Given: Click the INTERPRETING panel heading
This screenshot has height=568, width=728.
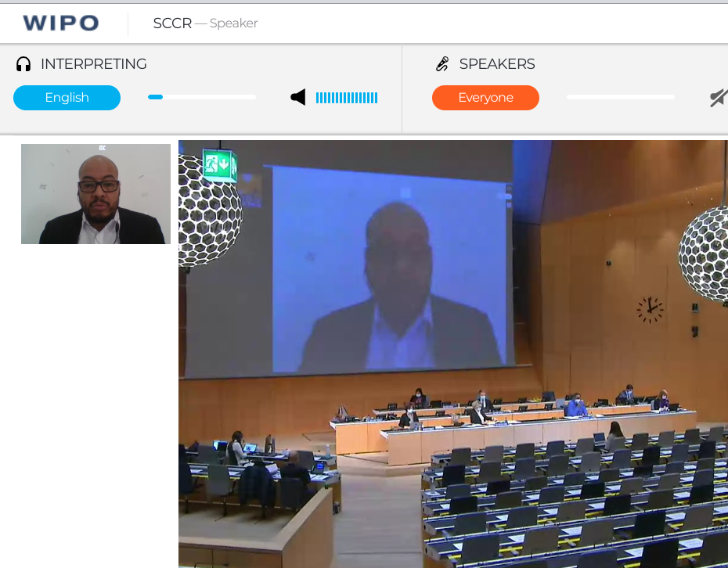Looking at the screenshot, I should tap(94, 64).
